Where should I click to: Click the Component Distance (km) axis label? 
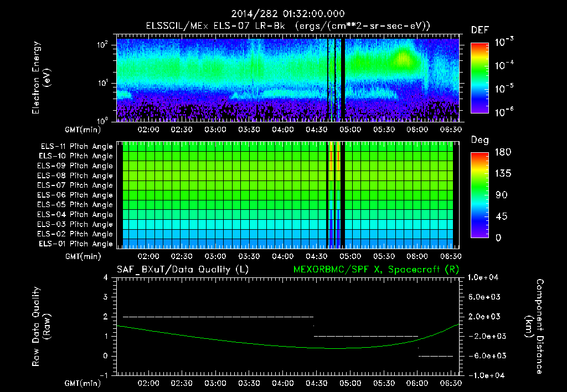click(x=534, y=327)
